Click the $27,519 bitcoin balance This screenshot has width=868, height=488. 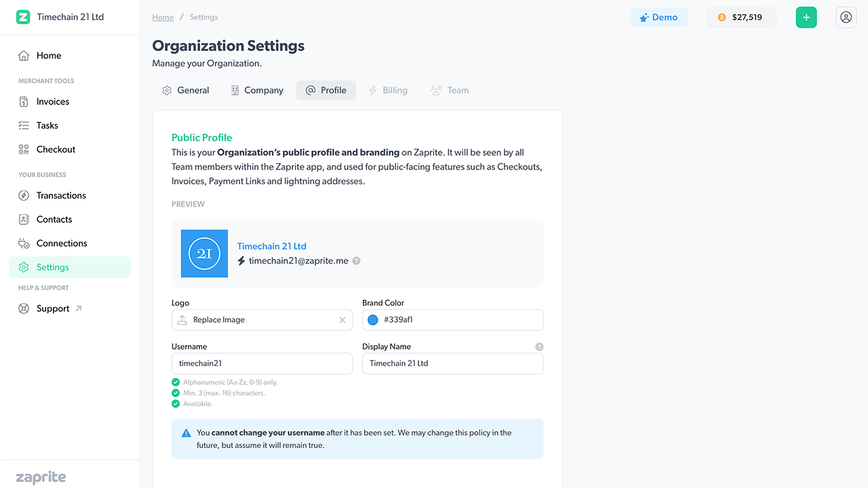(741, 18)
